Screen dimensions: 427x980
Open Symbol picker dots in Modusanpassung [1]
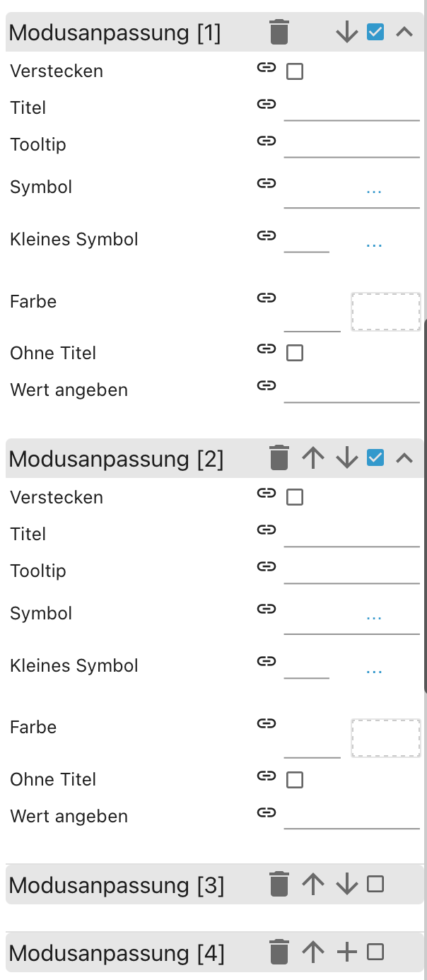374,190
